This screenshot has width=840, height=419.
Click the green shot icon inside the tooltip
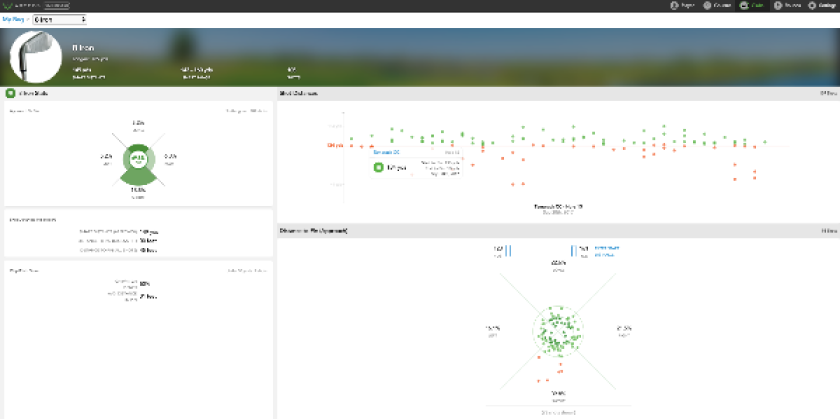pos(378,168)
